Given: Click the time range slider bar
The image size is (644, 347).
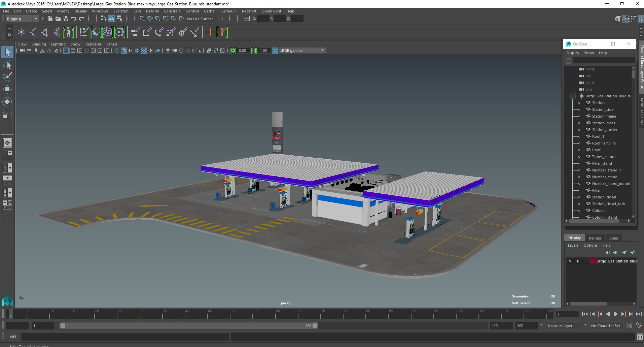Looking at the screenshot, I should coord(188,326).
